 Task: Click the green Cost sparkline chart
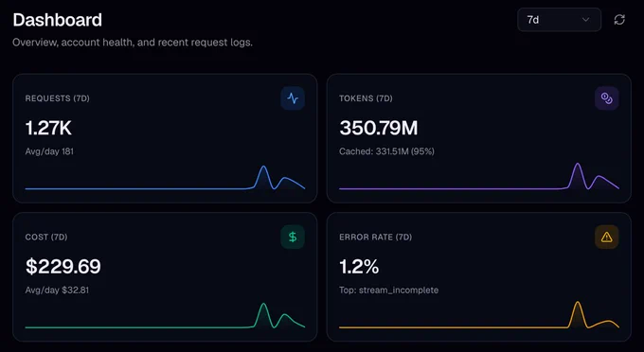pos(165,315)
